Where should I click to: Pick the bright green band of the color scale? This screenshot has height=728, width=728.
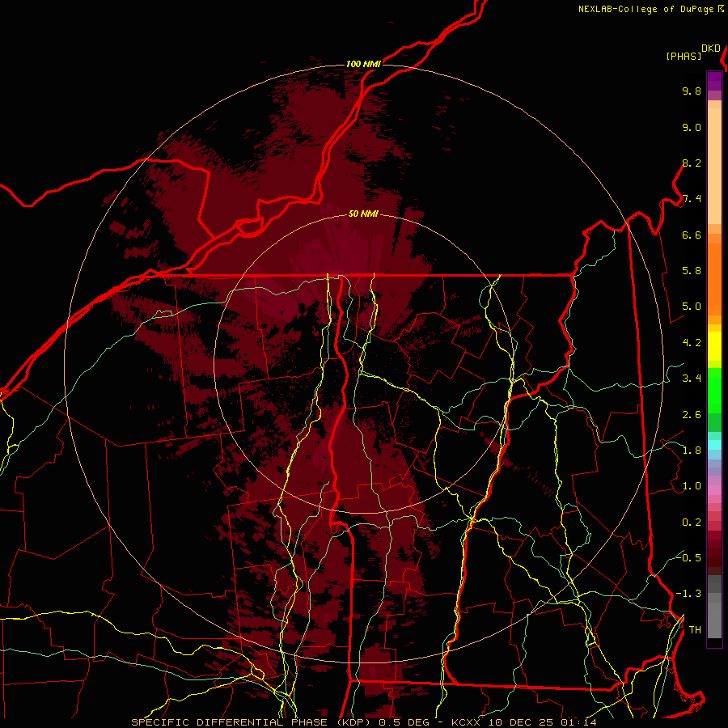[714, 391]
